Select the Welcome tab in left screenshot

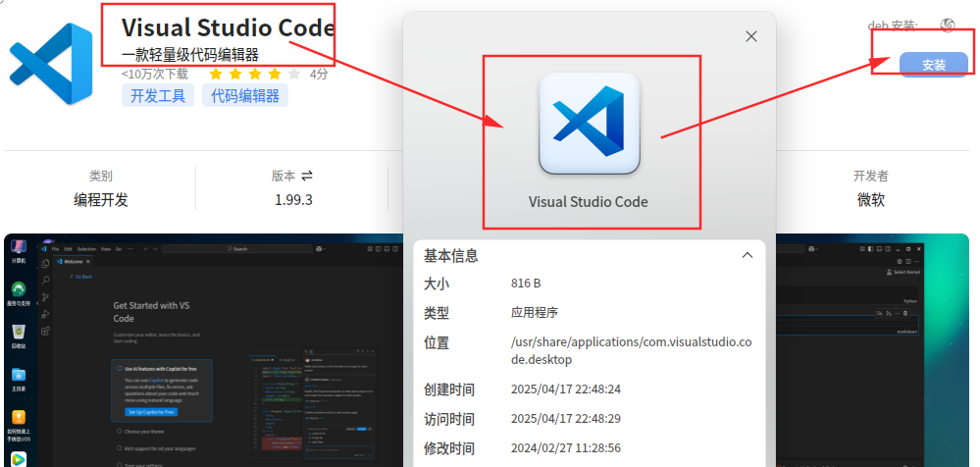(x=74, y=261)
